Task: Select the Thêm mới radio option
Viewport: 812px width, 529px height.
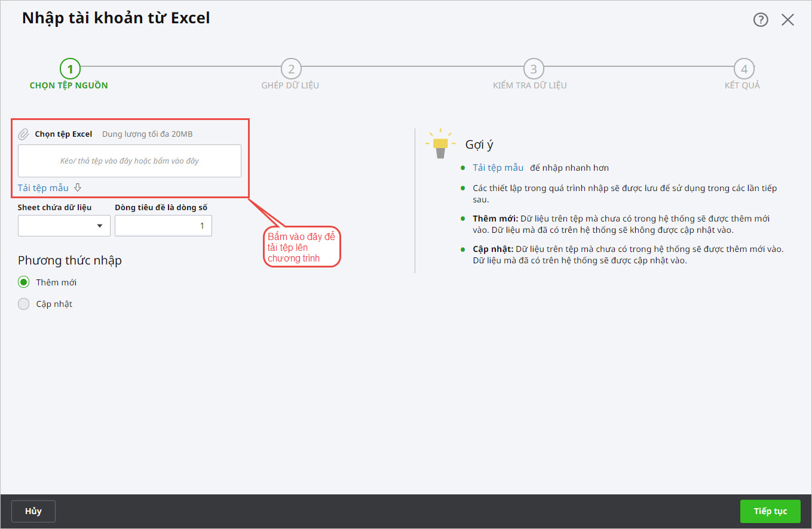Action: [24, 282]
